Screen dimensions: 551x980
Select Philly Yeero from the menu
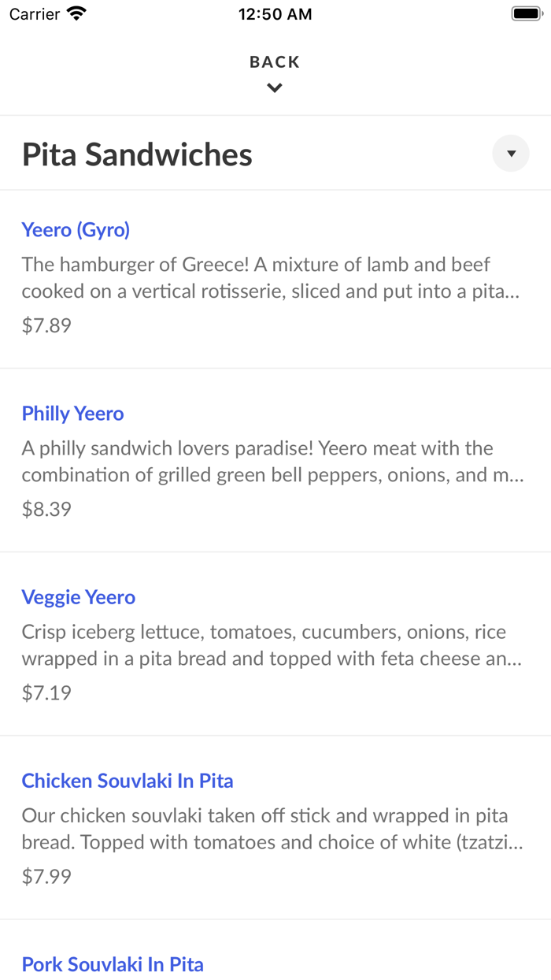tap(72, 413)
